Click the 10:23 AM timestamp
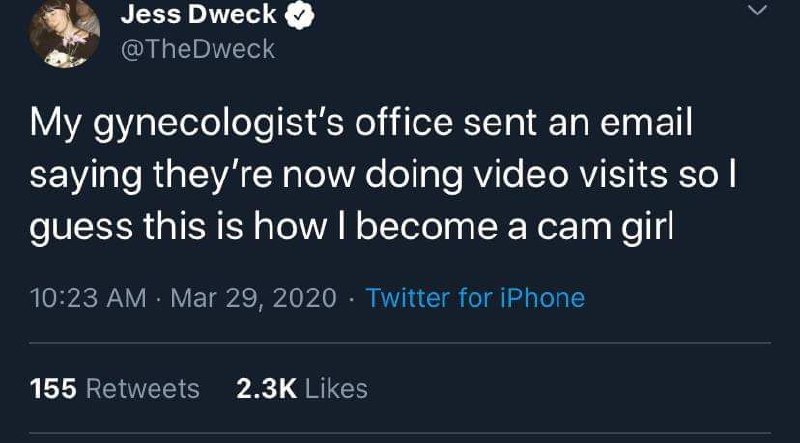Viewport: 800px width, 443px height. click(88, 298)
